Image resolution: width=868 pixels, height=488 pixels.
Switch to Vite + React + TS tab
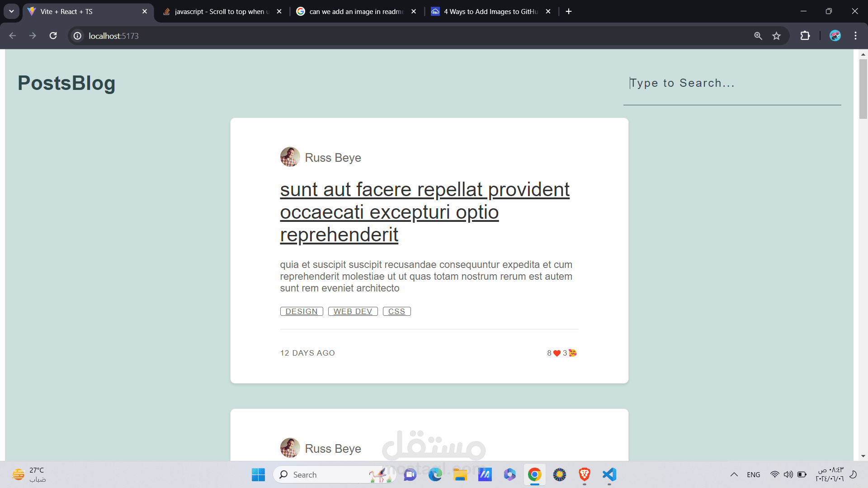[x=88, y=12]
